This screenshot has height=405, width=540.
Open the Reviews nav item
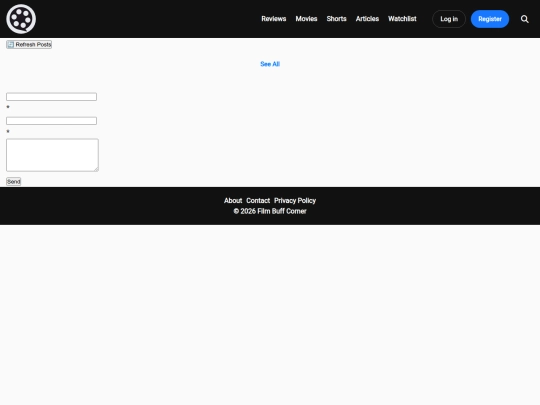coord(273,19)
